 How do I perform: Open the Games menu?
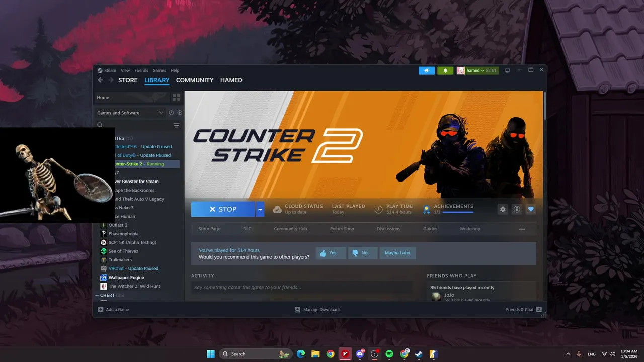[159, 71]
